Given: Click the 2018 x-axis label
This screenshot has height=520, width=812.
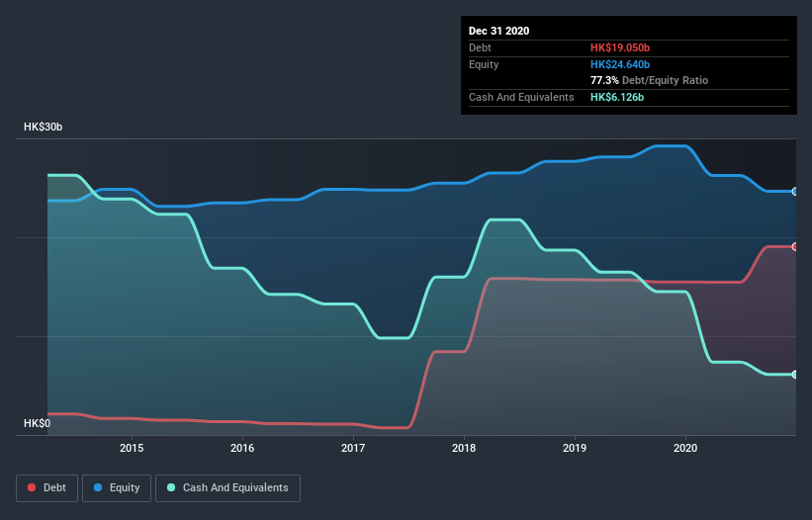Looking at the screenshot, I should coord(464,448).
